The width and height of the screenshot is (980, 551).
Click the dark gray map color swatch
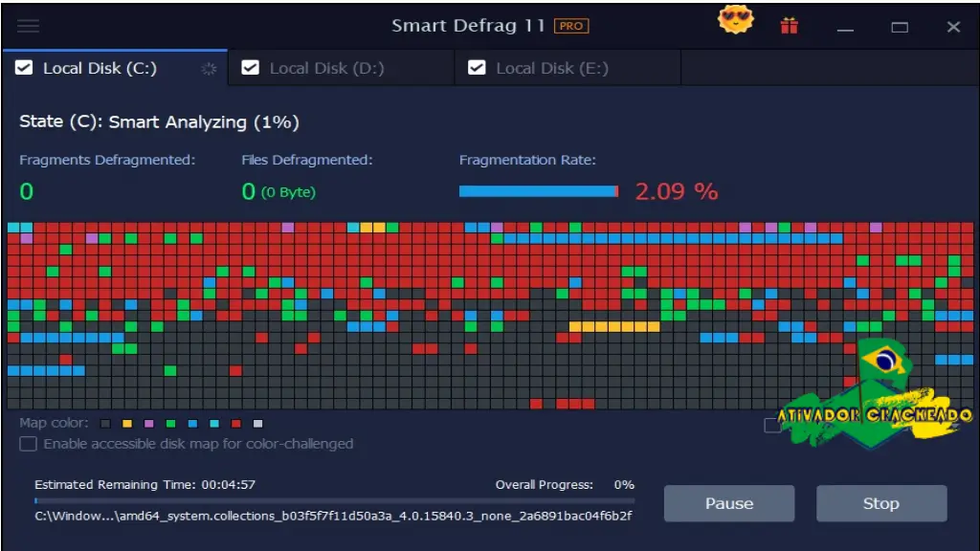105,424
